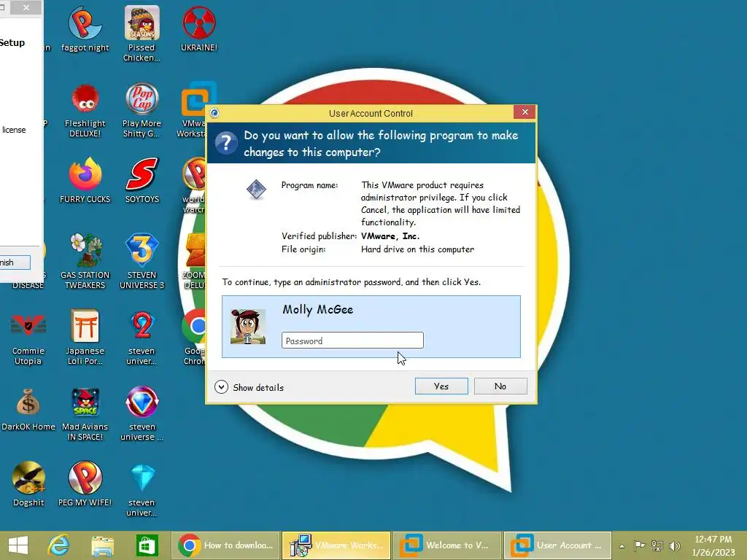Select the DarkOK Home money bag icon

[x=28, y=410]
